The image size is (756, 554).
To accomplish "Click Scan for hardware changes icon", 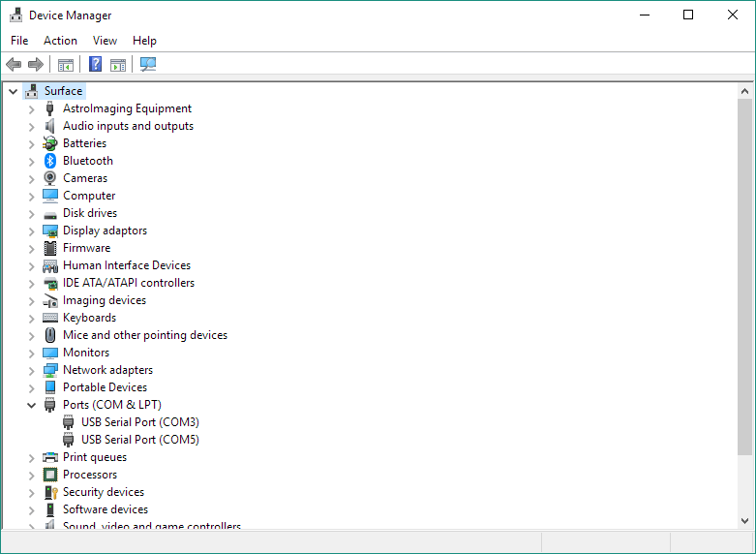I will (x=148, y=65).
